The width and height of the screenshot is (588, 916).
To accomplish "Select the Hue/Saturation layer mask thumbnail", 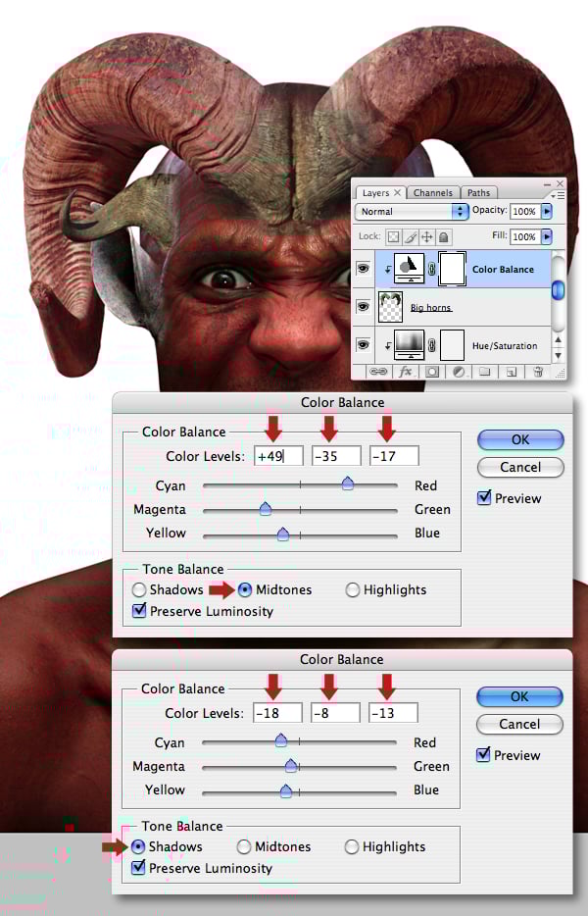I will 452,344.
